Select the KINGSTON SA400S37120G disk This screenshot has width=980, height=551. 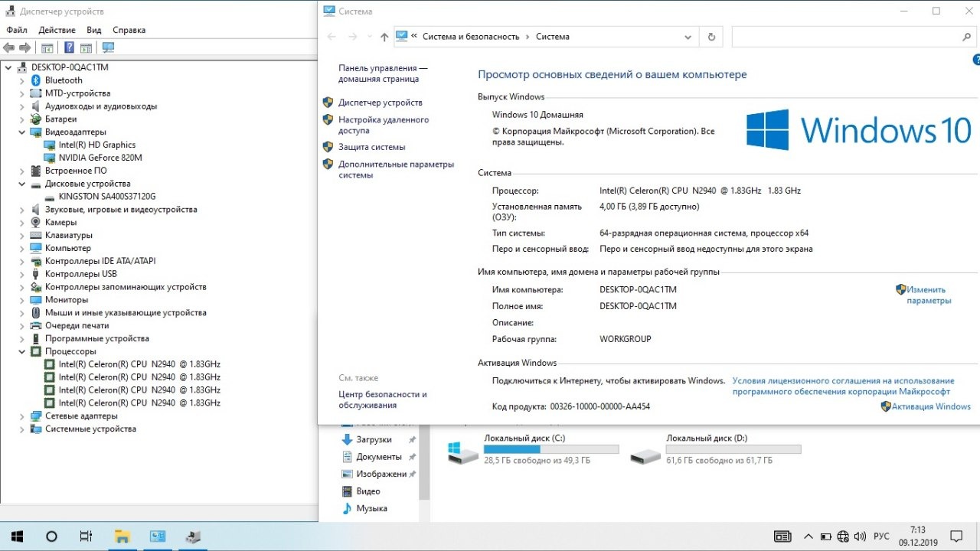coord(106,197)
